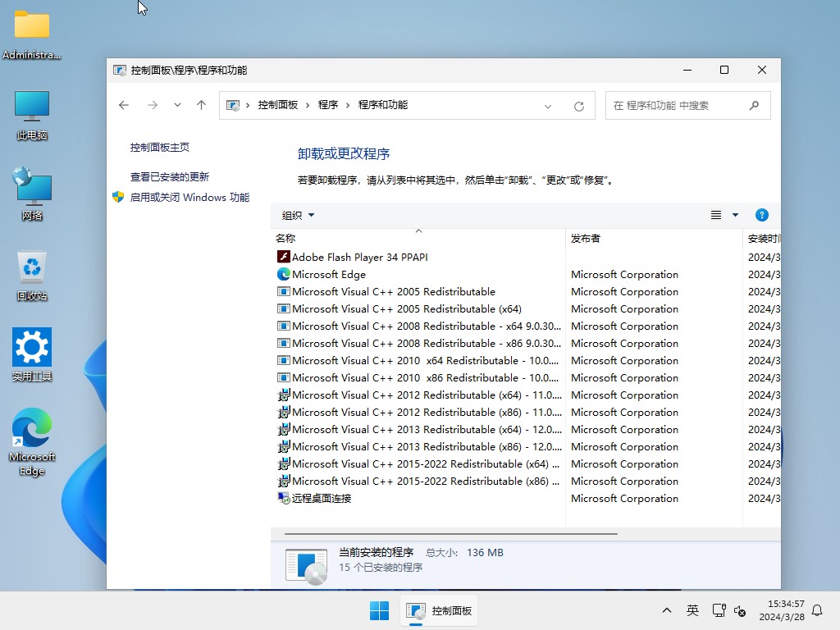Screen dimensions: 840x630
Task: Expand the view options dropdown arrow
Action: click(735, 215)
